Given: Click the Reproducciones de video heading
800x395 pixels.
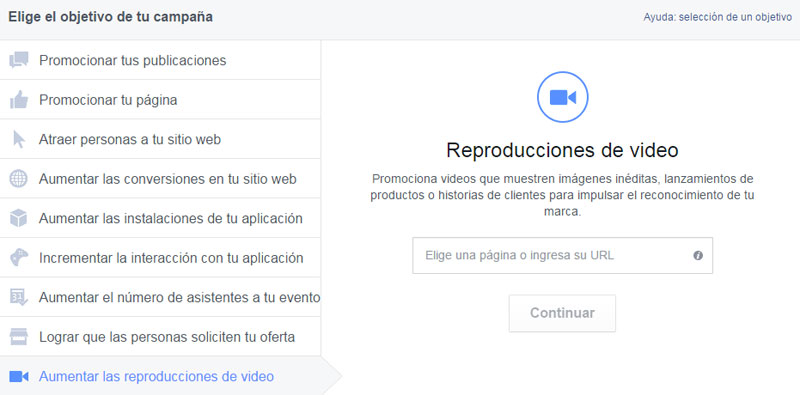Looking at the screenshot, I should pyautogui.click(x=562, y=150).
